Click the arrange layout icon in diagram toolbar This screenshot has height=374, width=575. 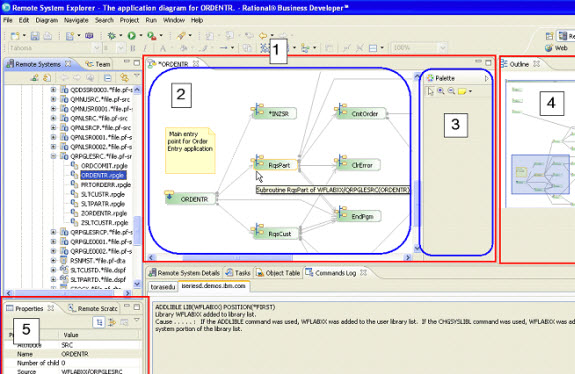pyautogui.click(x=304, y=48)
